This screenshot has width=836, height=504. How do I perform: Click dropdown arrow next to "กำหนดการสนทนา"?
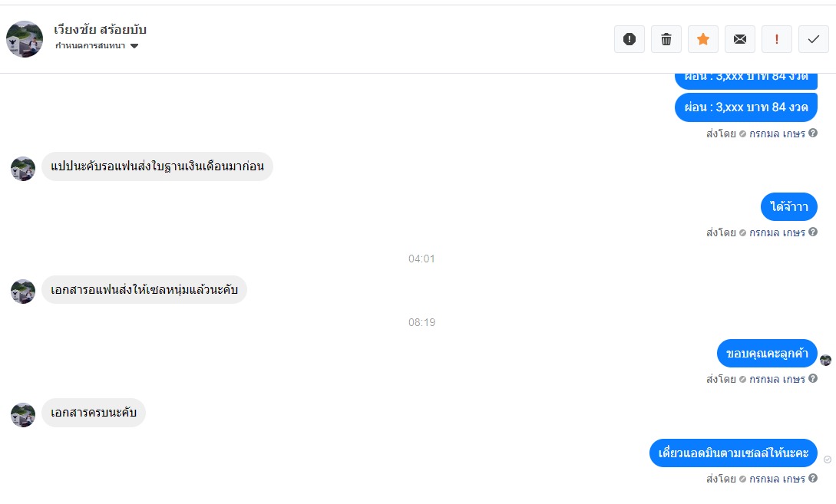134,46
